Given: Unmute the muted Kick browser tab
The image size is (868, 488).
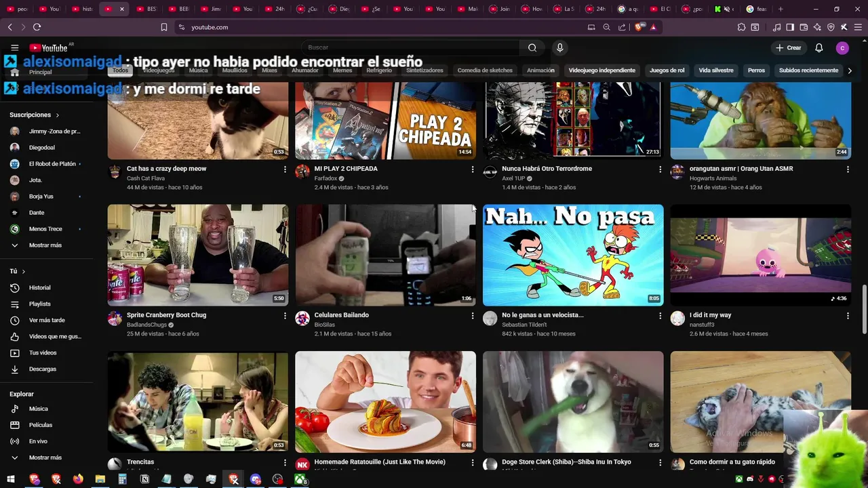Looking at the screenshot, I should [x=727, y=9].
